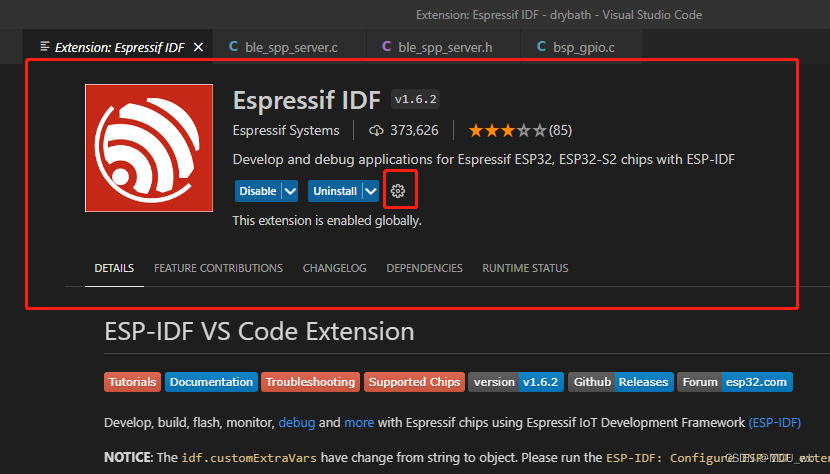
Task: Click the extension tab's preview icon
Action: coord(45,47)
